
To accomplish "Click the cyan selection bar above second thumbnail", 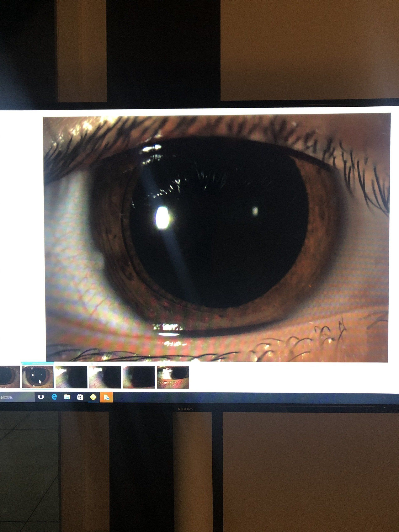I will click(x=37, y=362).
